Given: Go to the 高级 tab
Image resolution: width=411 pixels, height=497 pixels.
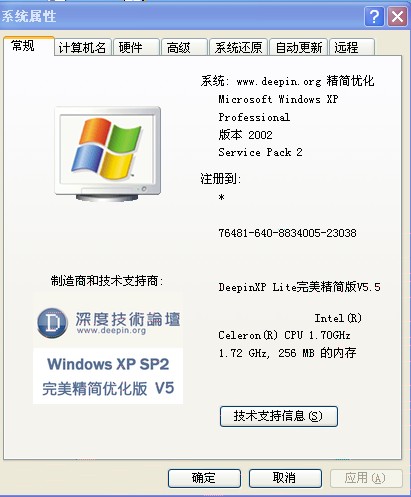Looking at the screenshot, I should click(x=184, y=47).
